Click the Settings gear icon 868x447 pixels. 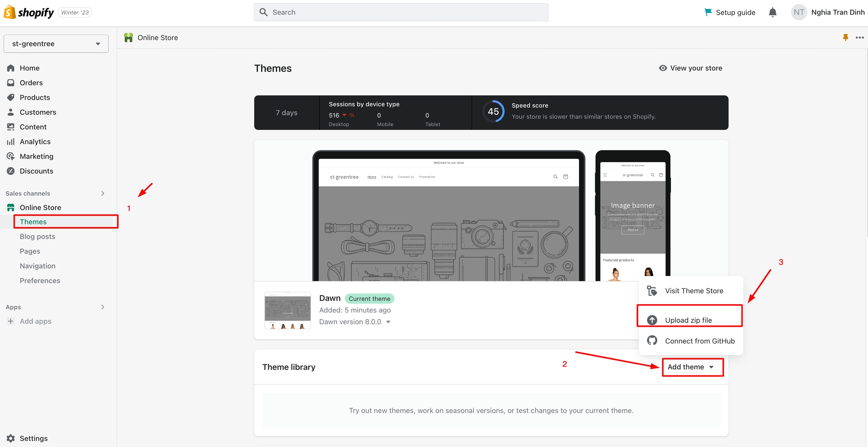pos(11,438)
